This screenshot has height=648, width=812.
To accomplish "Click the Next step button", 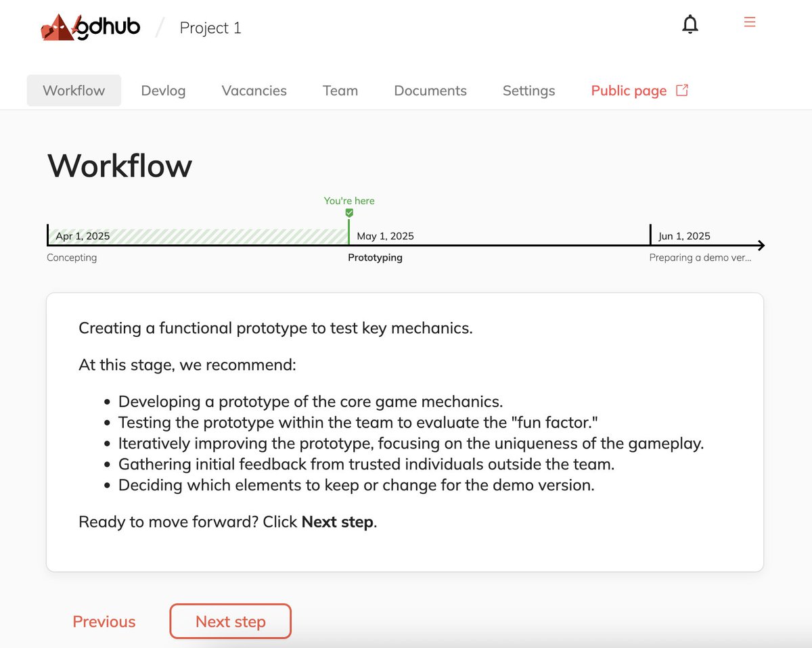I will [x=230, y=621].
